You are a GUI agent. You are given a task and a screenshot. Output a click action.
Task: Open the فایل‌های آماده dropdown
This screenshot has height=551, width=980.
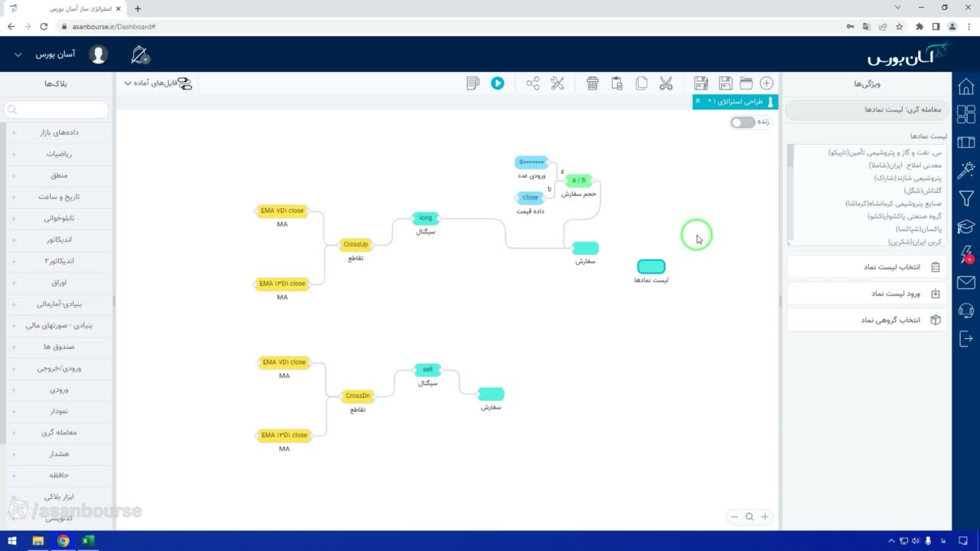click(x=158, y=83)
